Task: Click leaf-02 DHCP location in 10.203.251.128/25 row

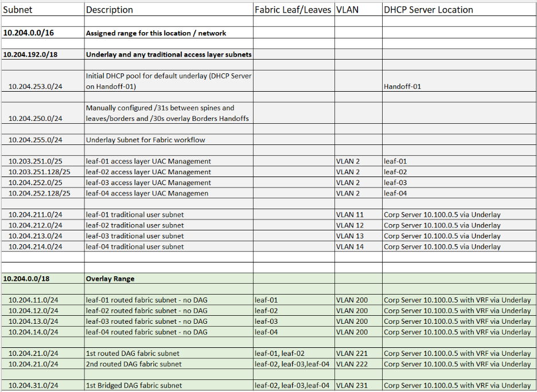Action: pos(459,172)
